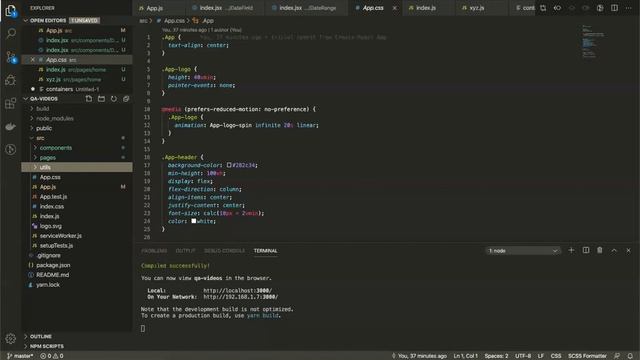
Task: Open the Manage gear settings menu
Action: point(11,338)
